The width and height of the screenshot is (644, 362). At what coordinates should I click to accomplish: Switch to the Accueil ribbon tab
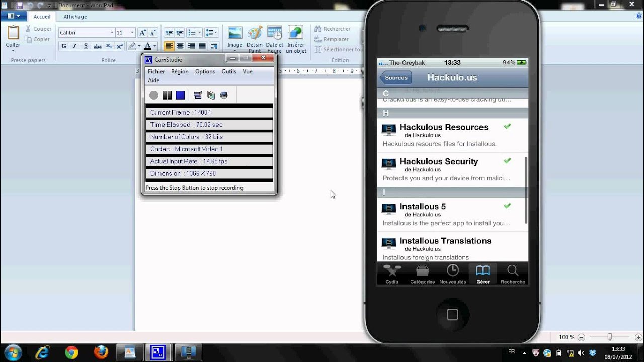(x=42, y=16)
